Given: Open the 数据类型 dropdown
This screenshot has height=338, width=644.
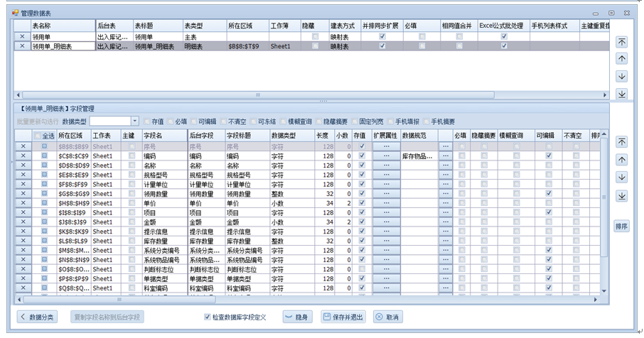Looking at the screenshot, I should (134, 121).
